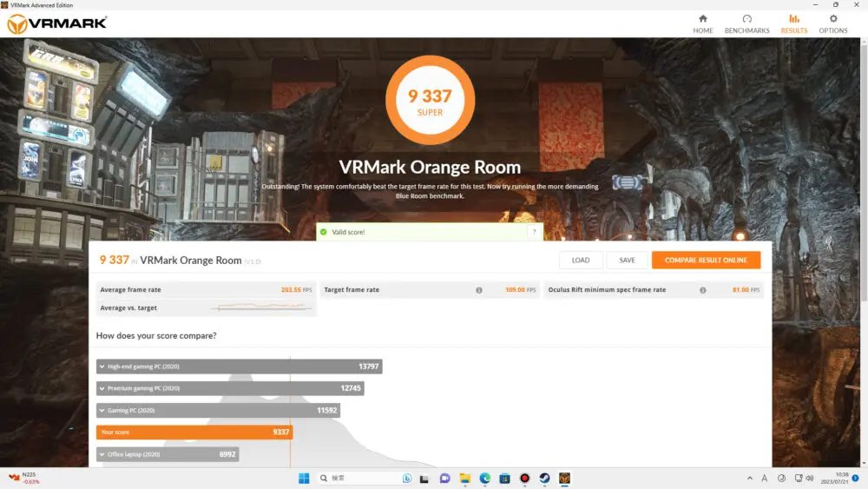Open help question mark beside Valid score
This screenshot has height=489, width=868.
coord(534,232)
